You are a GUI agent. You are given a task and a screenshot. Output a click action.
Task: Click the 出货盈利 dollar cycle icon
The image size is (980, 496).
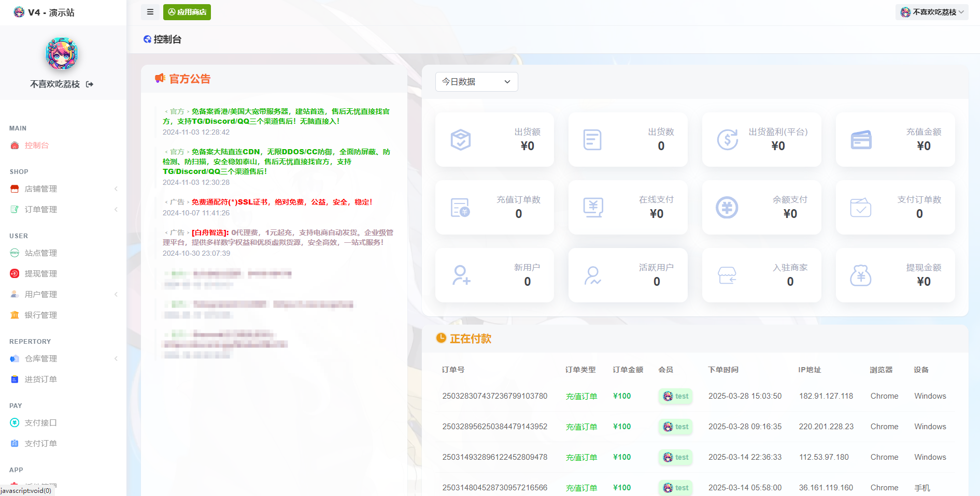pyautogui.click(x=727, y=140)
